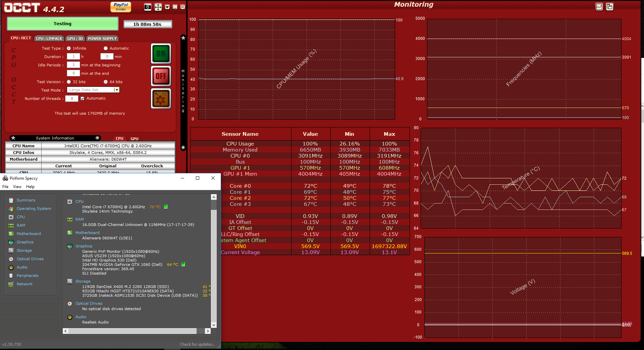Click the Motherboard heading link in Speccy summary
Viewport: 644px width, 350px height.
click(x=87, y=233)
